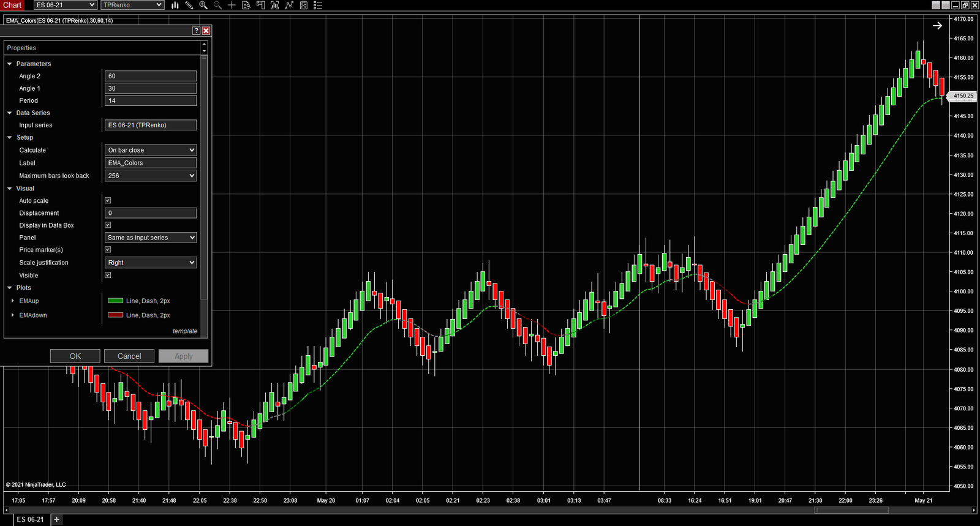Viewport: 980px width, 526px height.
Task: Open the bar style icon in toolbar
Action: pos(175,5)
